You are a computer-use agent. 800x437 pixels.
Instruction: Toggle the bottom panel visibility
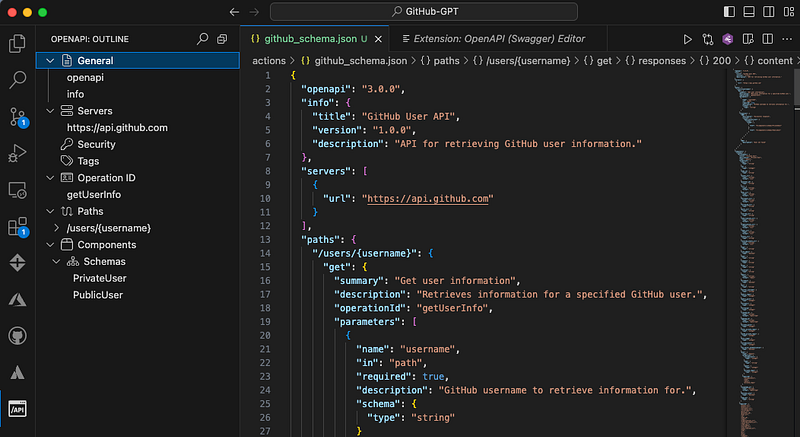click(x=749, y=12)
